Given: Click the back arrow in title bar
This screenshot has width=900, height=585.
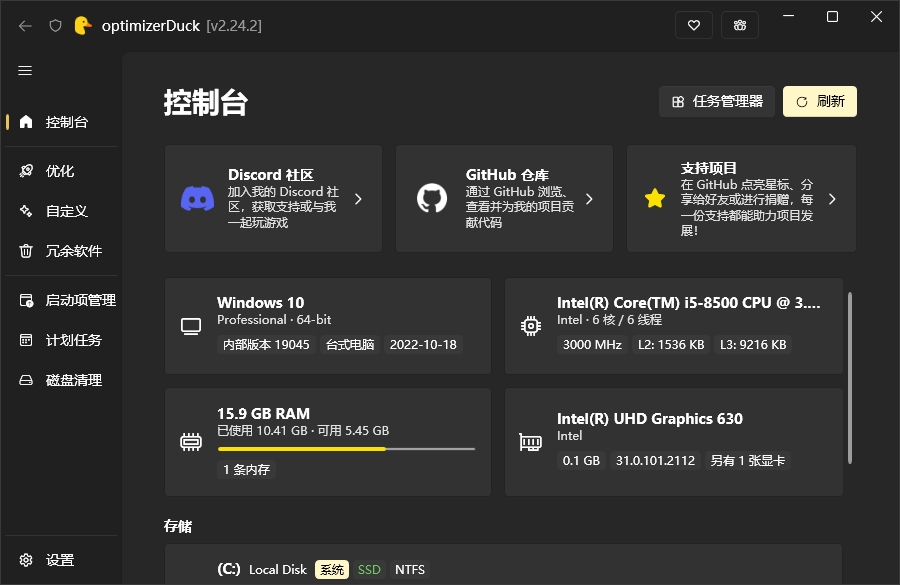Looking at the screenshot, I should click(25, 26).
